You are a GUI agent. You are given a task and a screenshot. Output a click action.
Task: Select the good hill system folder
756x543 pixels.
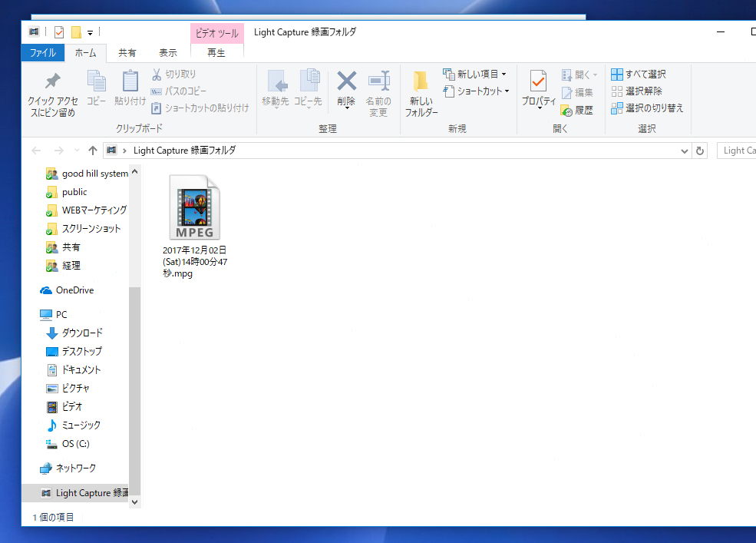[87, 174]
